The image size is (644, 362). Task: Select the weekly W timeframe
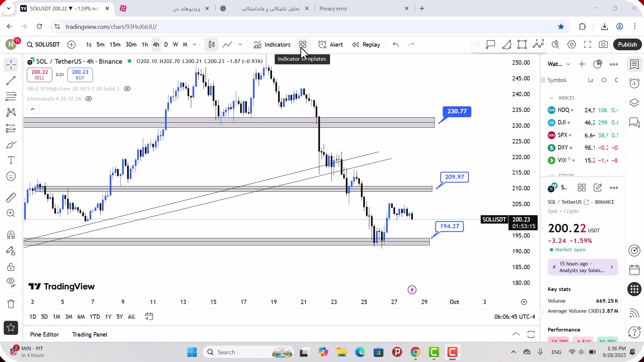[x=175, y=45]
